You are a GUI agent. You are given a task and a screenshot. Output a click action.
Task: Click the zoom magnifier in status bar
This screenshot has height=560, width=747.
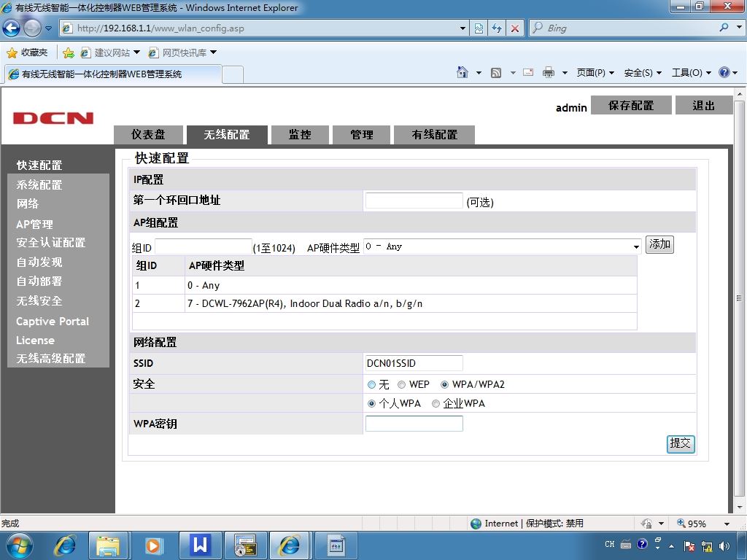[x=681, y=523]
